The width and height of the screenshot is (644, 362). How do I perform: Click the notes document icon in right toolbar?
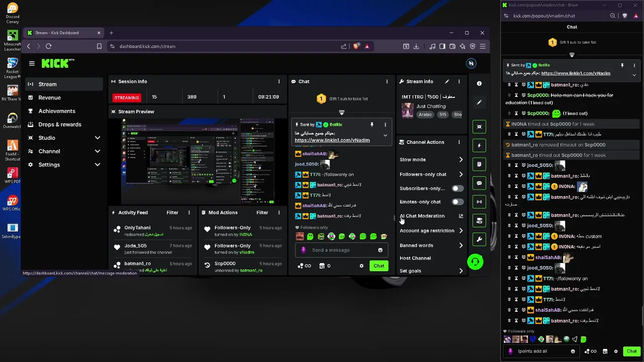479,164
